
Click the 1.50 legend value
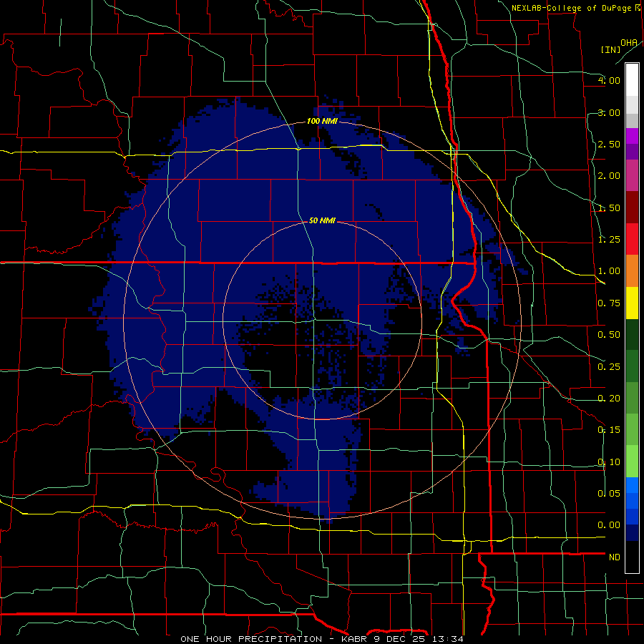[x=609, y=208]
